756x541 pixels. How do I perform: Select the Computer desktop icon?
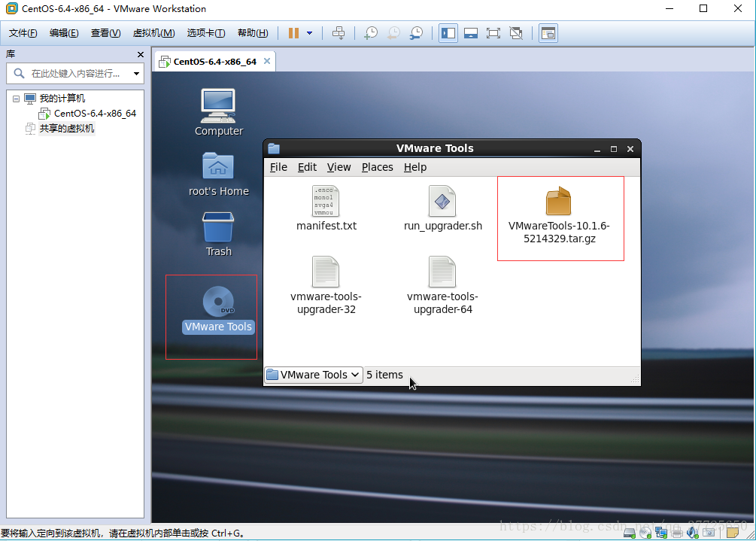tap(219, 112)
